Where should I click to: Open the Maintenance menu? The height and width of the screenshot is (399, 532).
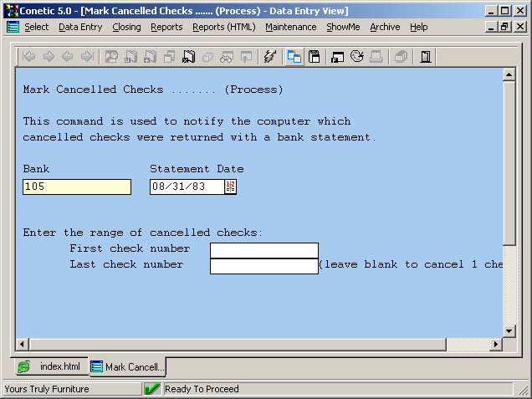coord(290,27)
